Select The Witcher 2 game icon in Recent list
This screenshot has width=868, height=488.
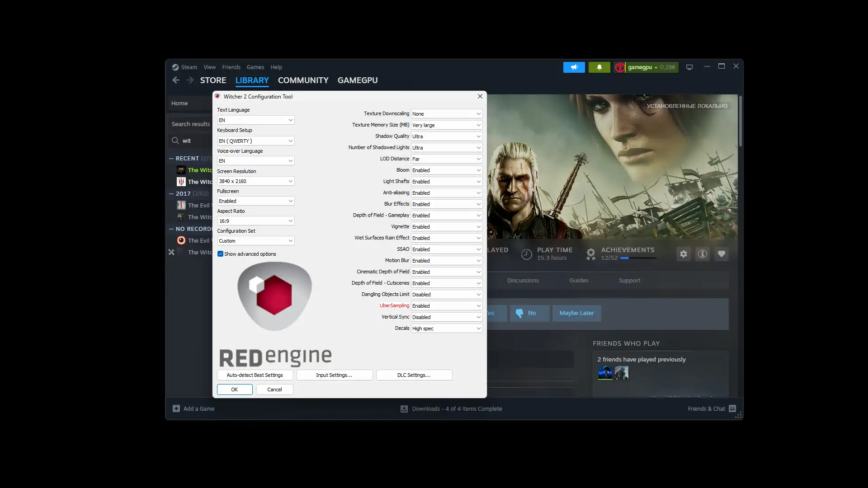(x=181, y=182)
